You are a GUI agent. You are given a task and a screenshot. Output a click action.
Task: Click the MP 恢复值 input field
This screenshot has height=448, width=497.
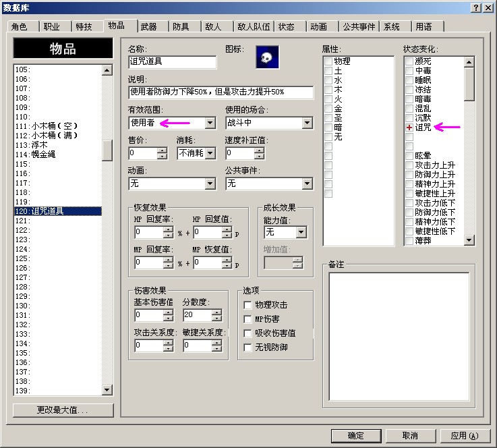tap(208, 262)
